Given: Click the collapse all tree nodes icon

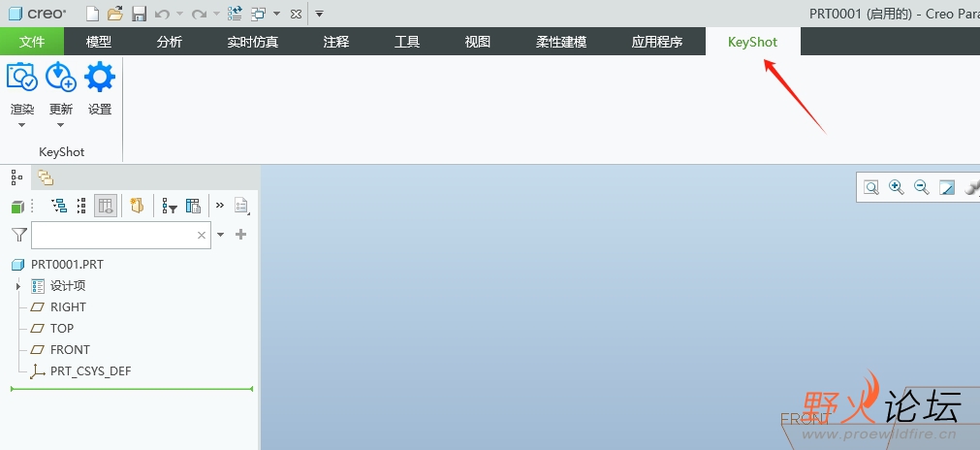Looking at the screenshot, I should pos(81,206).
